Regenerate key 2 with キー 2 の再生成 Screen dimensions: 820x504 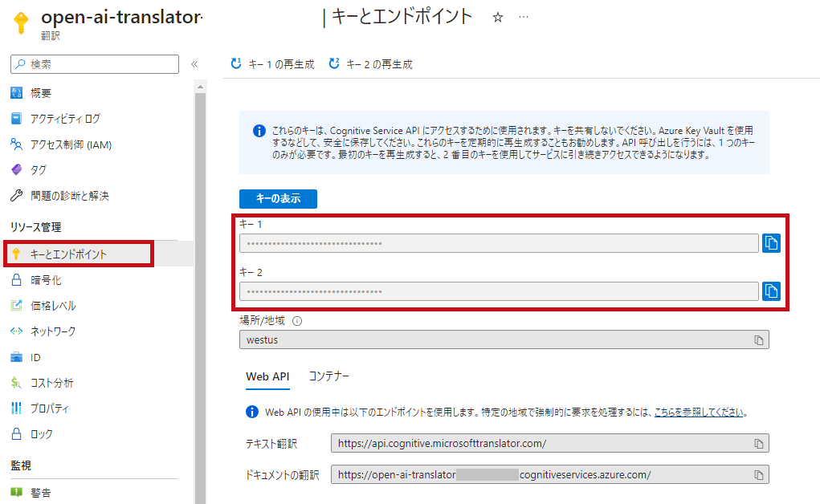click(370, 63)
